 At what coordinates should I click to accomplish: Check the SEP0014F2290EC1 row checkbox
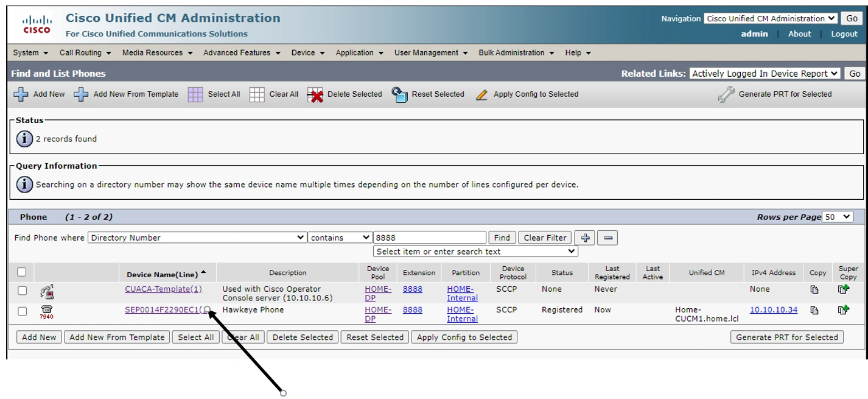[x=22, y=311]
